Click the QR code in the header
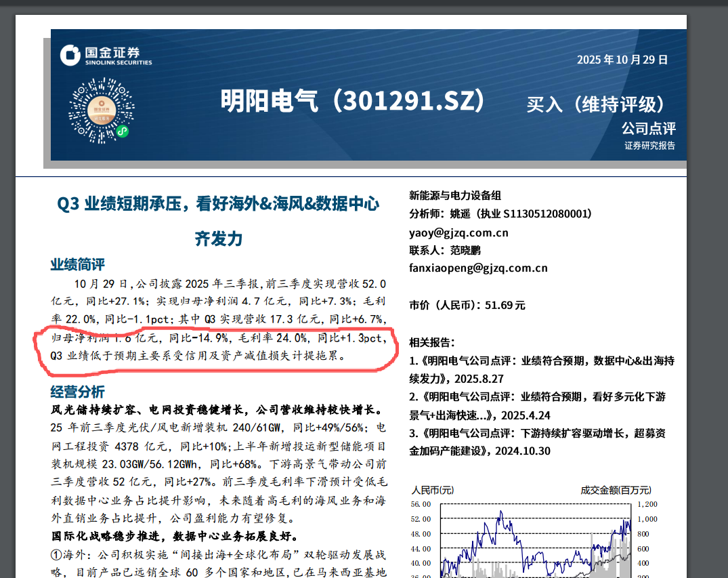This screenshot has height=578, width=728. click(x=102, y=110)
